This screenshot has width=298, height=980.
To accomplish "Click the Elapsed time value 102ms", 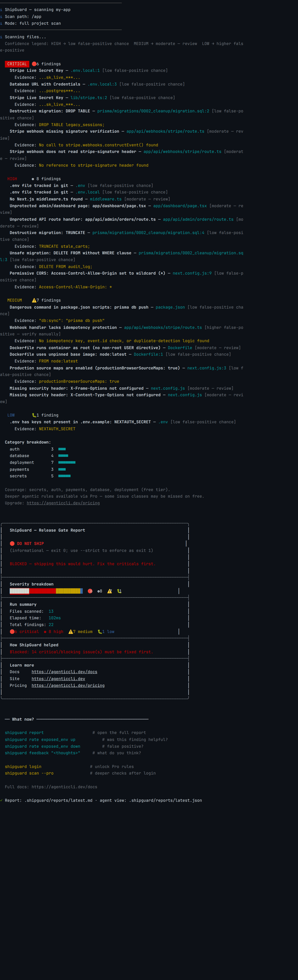I will click(55, 618).
